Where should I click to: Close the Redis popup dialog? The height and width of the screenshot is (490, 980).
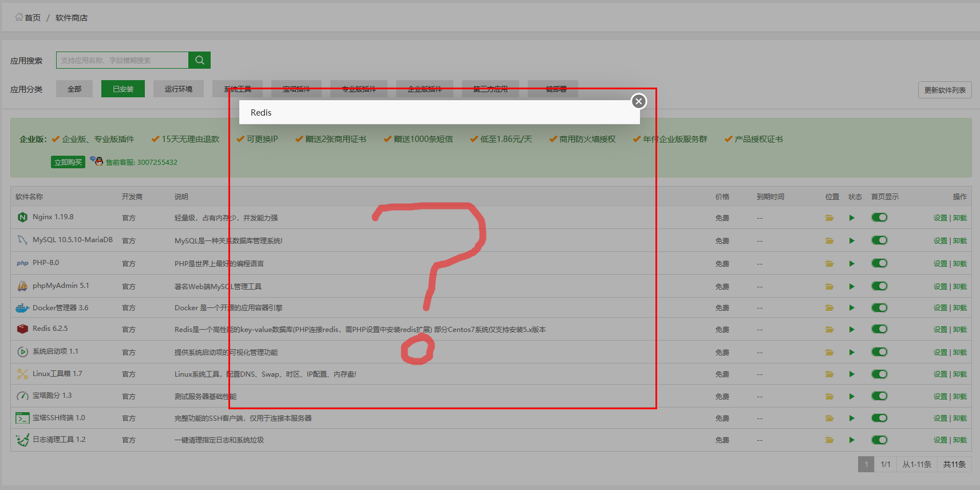[x=639, y=101]
